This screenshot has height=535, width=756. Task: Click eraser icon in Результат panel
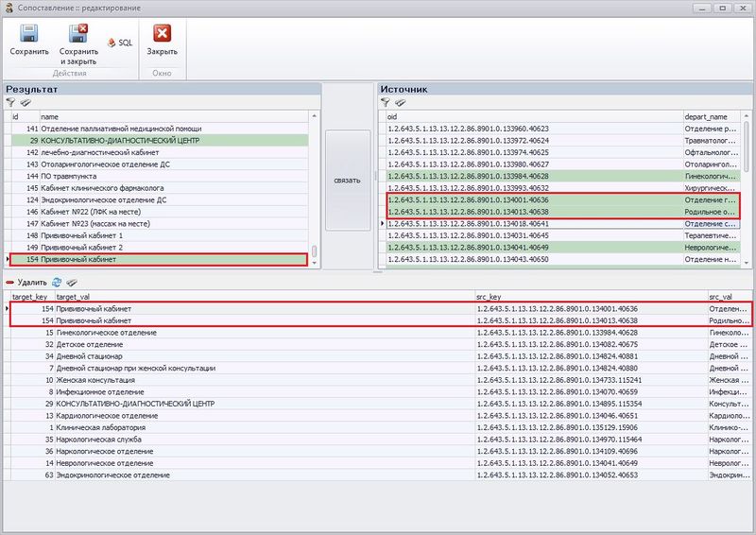point(26,102)
